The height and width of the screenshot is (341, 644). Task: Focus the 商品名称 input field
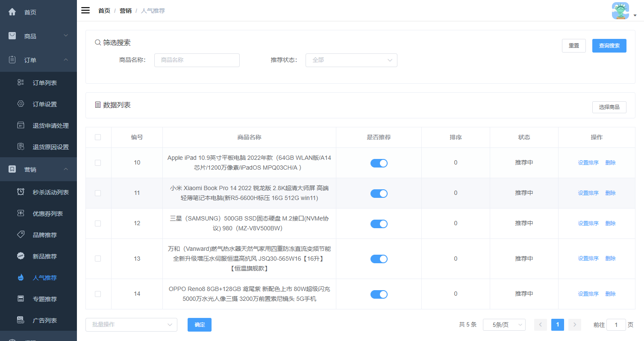pyautogui.click(x=197, y=60)
